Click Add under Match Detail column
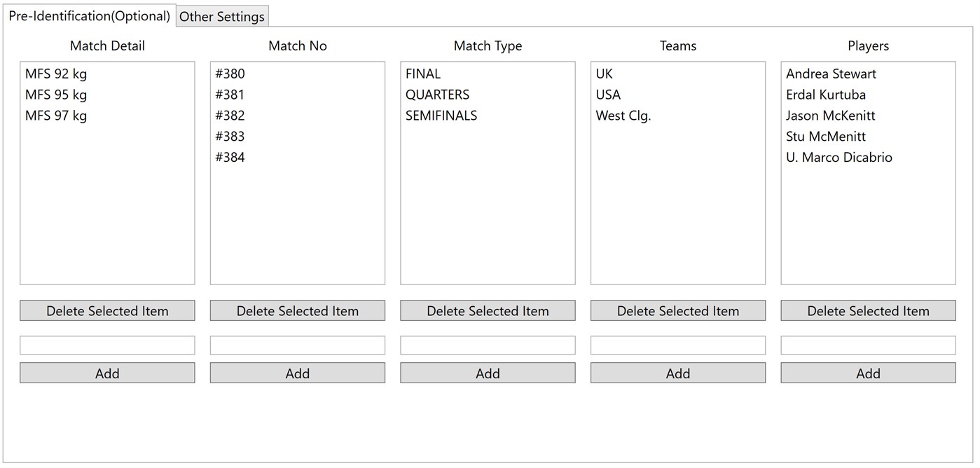This screenshot has height=468, width=980. tap(106, 373)
